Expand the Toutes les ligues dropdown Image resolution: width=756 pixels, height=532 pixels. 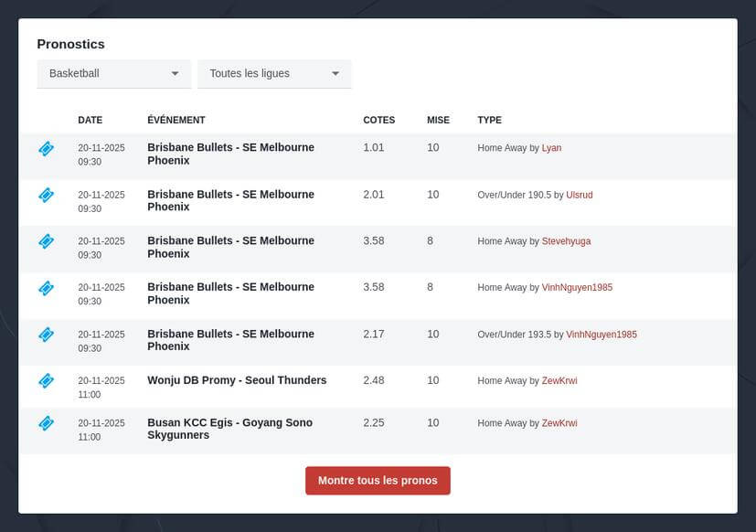pos(274,73)
